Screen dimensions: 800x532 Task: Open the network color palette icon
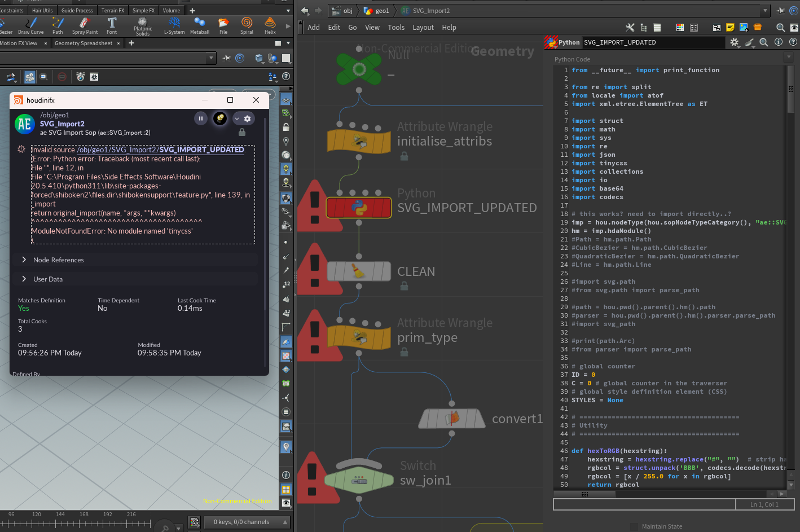coord(680,27)
